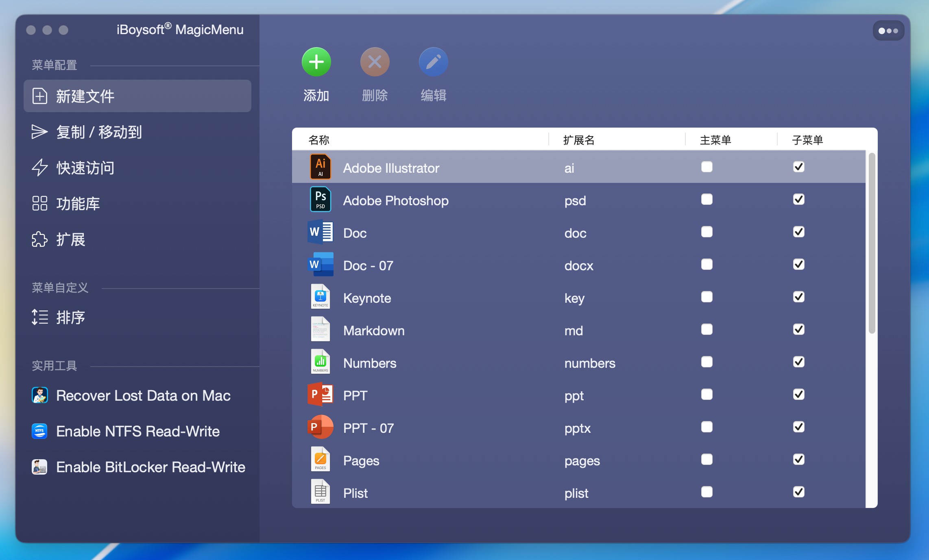Click the Edit (编辑) pencil icon
This screenshot has height=560, width=929.
433,62
